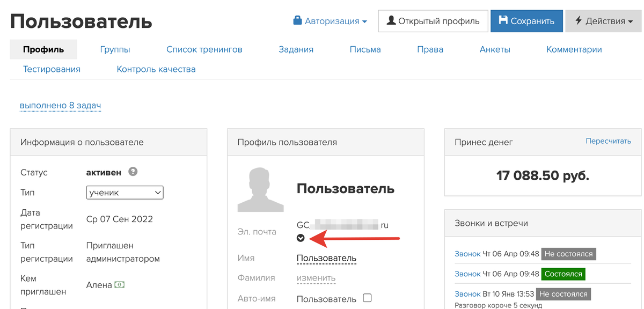Click the lightning bolt icon on Действия

[x=579, y=21]
